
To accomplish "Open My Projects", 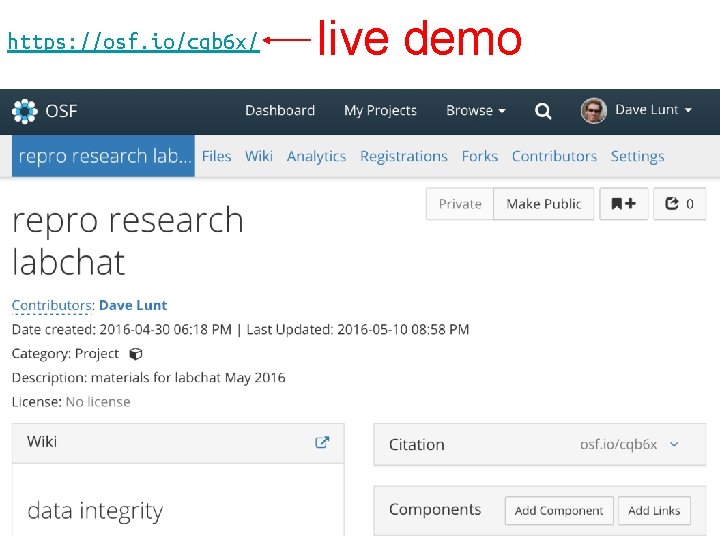I will [x=380, y=111].
